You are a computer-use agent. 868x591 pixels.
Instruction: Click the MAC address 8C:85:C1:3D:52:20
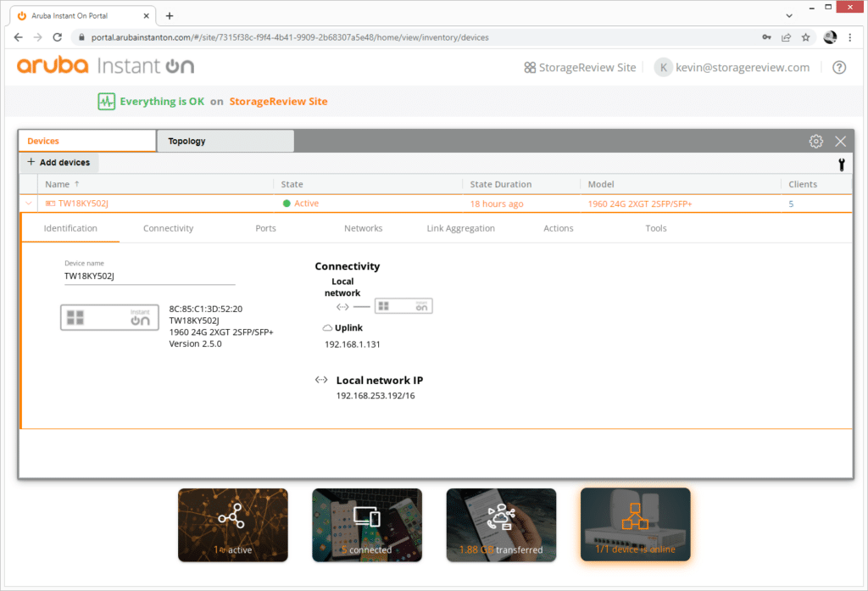coord(205,309)
